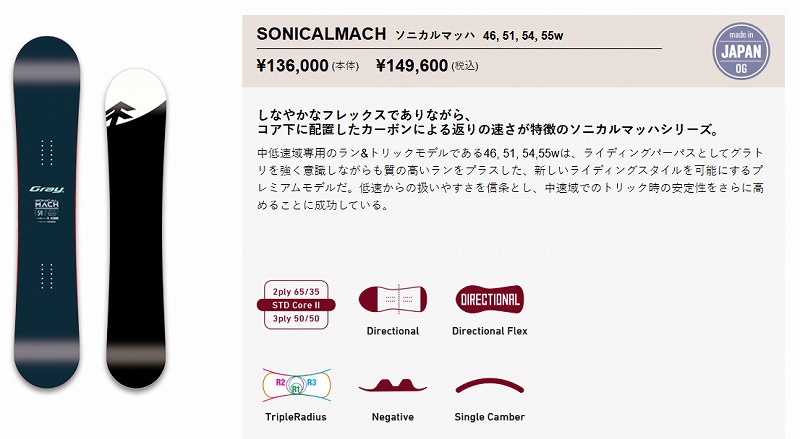This screenshot has height=439, width=800.
Task: Click the 46, 51, 54, 55w size list
Action: [x=523, y=36]
